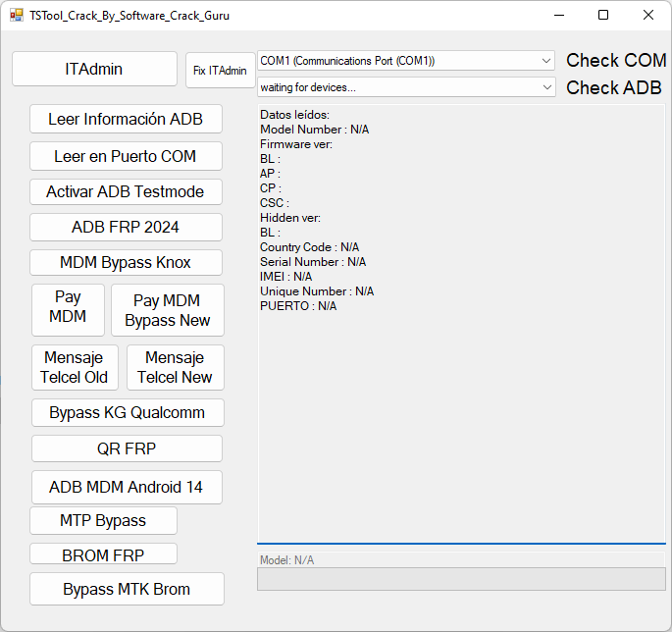
Task: Click the TSTool application title bar icon
Action: 17,16
